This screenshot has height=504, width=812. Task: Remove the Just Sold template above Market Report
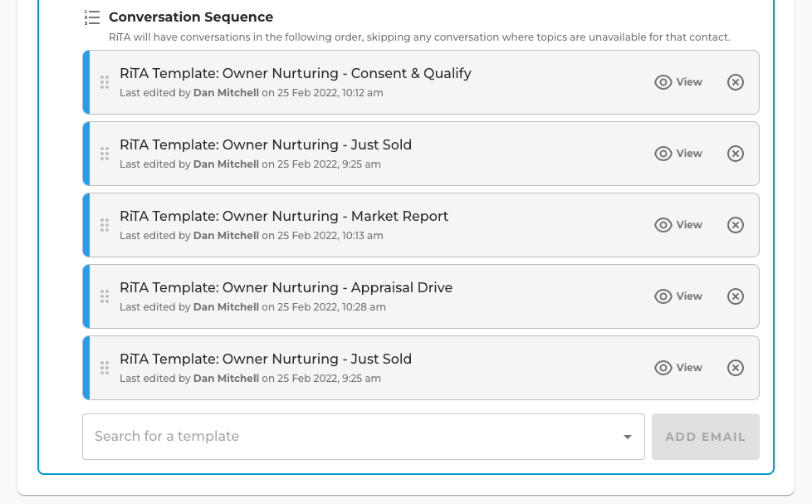coord(736,154)
